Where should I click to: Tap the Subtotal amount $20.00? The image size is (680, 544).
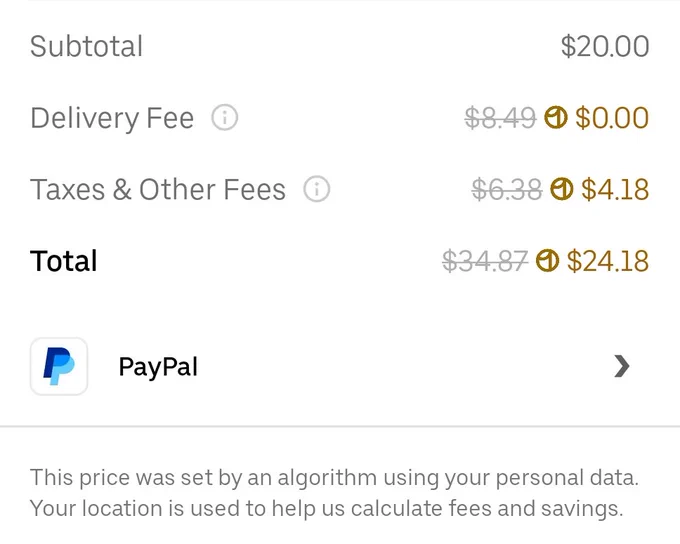click(605, 46)
